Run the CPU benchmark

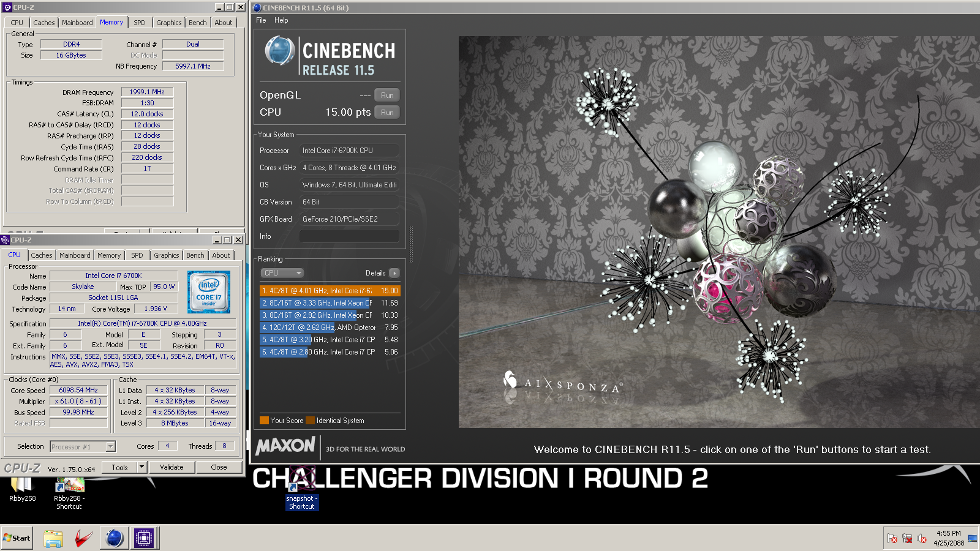pyautogui.click(x=387, y=112)
